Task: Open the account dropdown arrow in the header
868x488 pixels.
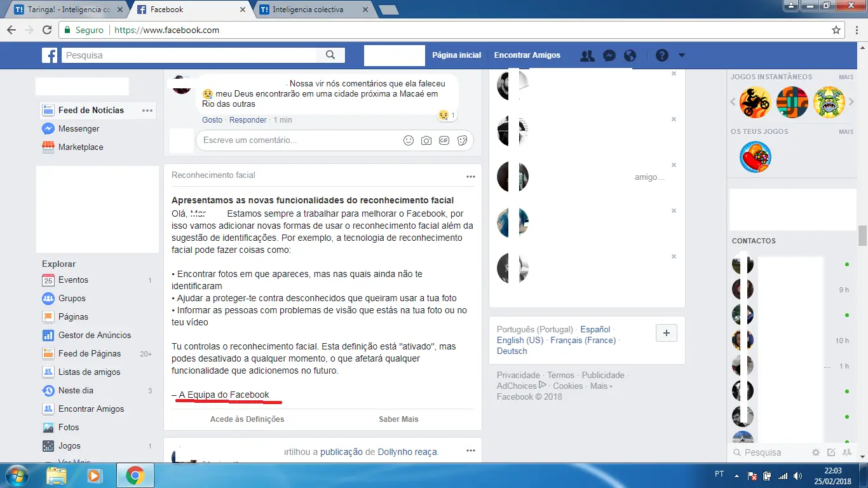Action: [x=682, y=56]
